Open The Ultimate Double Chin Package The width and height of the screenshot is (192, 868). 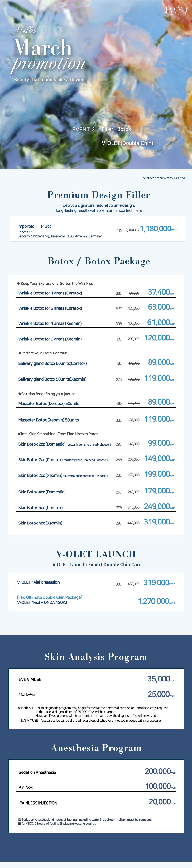(x=50, y=598)
